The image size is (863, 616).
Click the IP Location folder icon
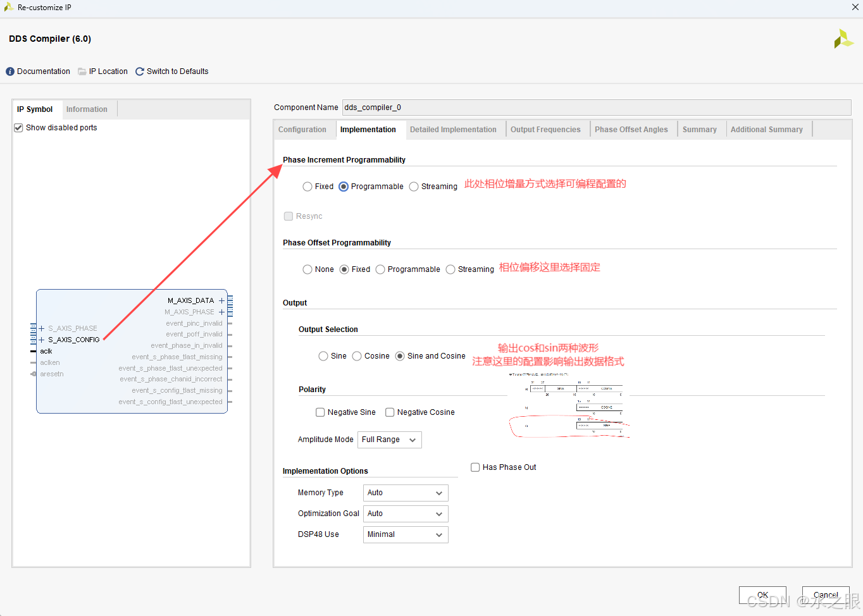82,71
